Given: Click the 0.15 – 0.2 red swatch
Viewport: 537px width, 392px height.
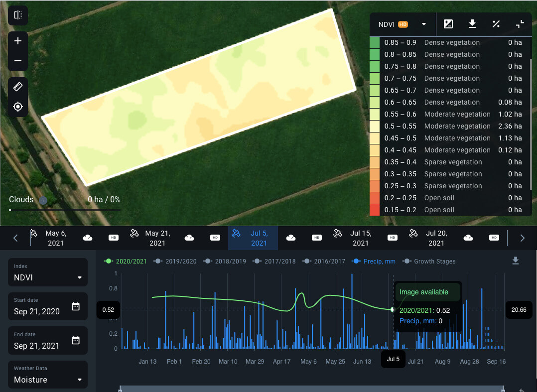Looking at the screenshot, I should [375, 210].
